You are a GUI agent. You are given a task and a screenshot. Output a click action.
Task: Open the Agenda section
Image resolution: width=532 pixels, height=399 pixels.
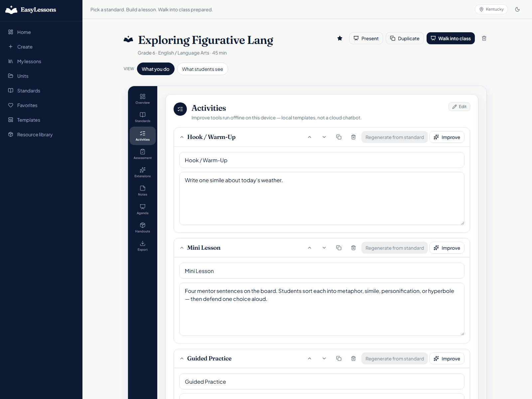pyautogui.click(x=143, y=209)
